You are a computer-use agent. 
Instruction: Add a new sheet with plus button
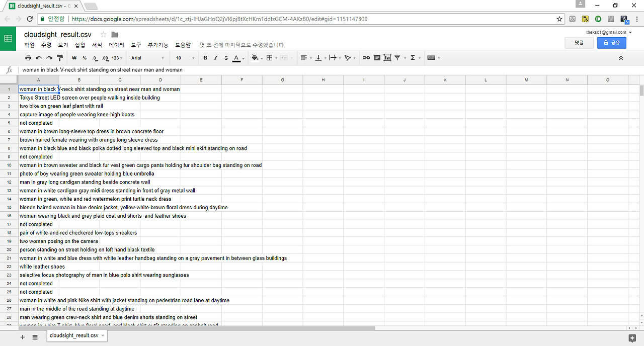[x=23, y=337]
